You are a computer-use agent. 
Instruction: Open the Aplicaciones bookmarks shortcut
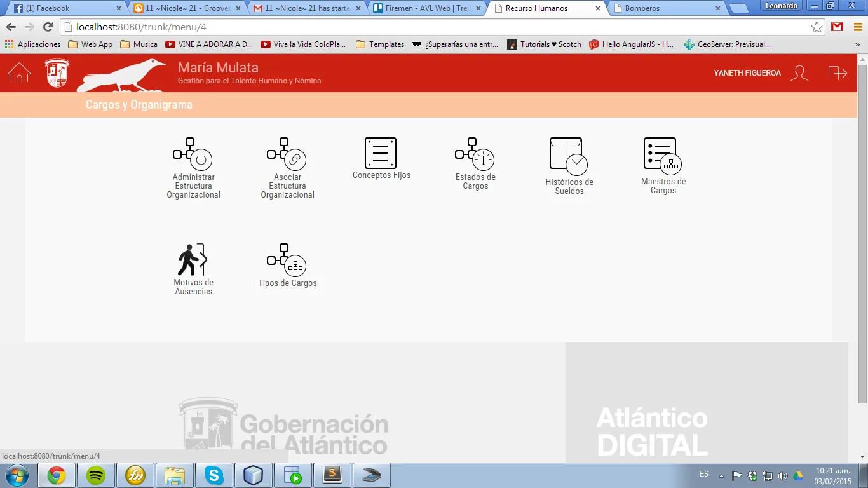click(x=32, y=44)
